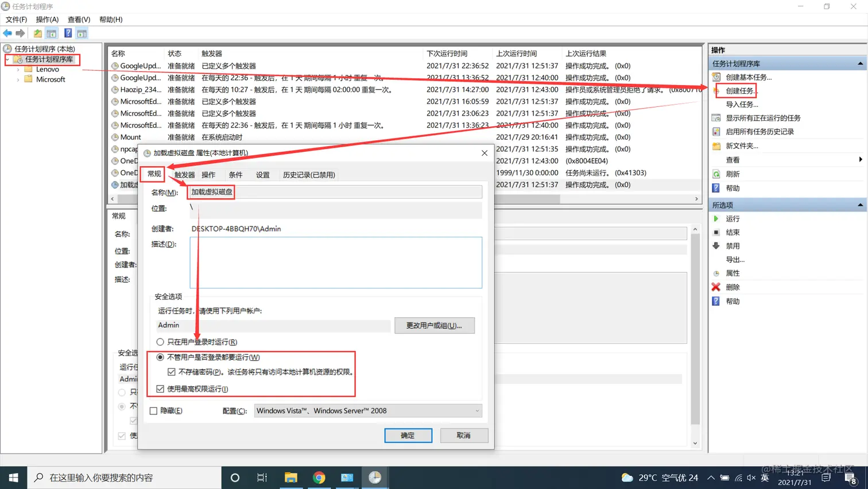Click the red X 删除 icon

(716, 287)
